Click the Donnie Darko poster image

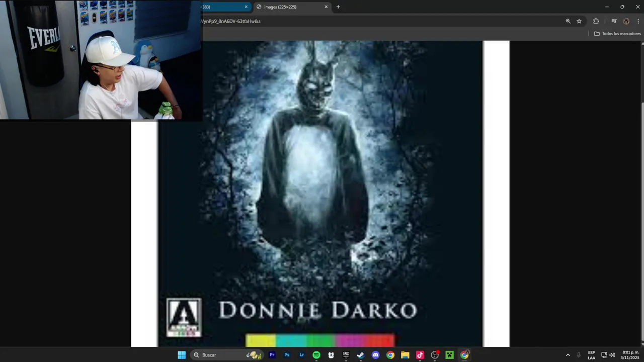click(x=320, y=194)
